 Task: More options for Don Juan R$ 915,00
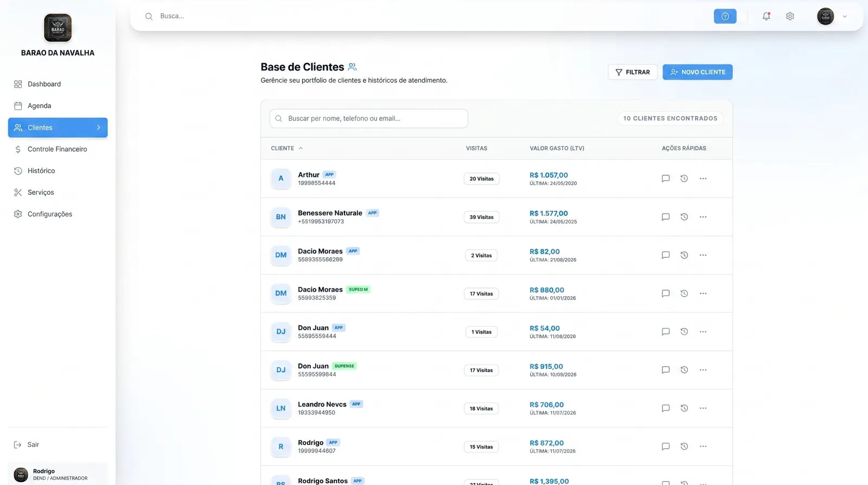pyautogui.click(x=703, y=370)
